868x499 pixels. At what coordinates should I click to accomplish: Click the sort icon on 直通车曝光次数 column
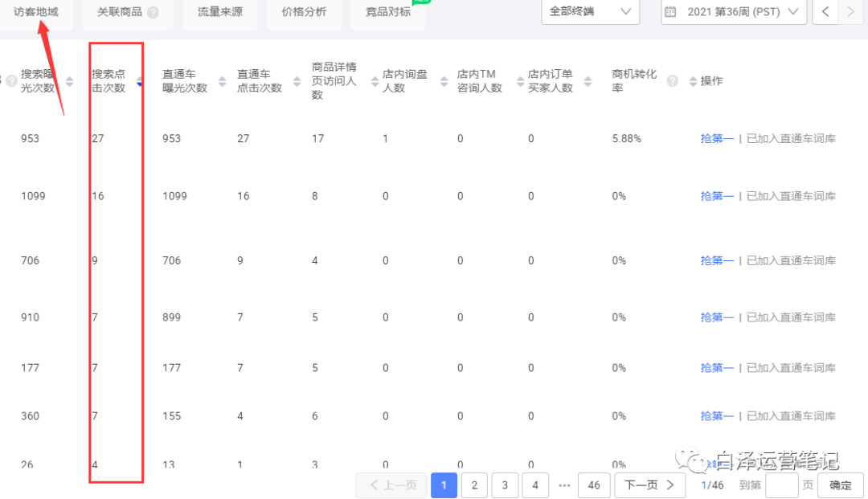tap(222, 81)
